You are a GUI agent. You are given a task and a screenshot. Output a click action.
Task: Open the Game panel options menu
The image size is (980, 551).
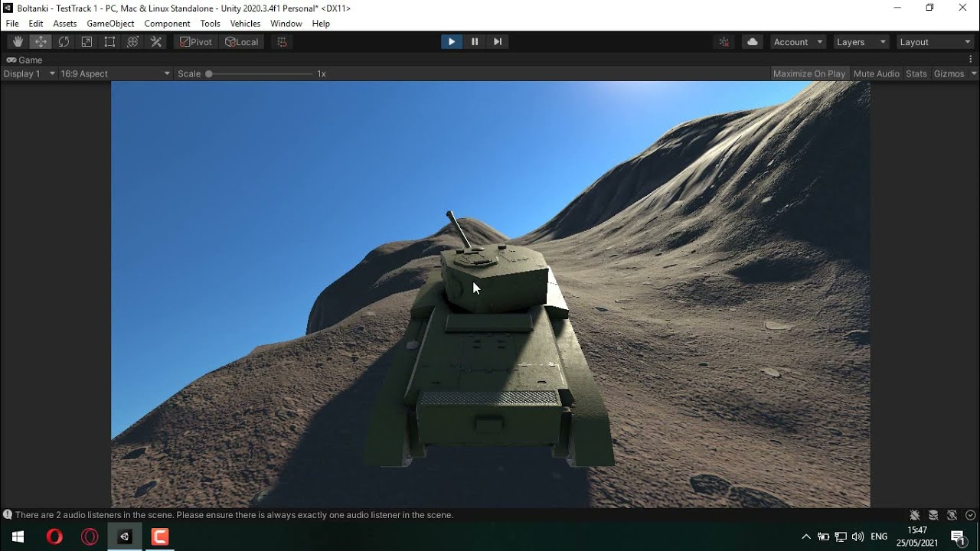[x=972, y=60]
